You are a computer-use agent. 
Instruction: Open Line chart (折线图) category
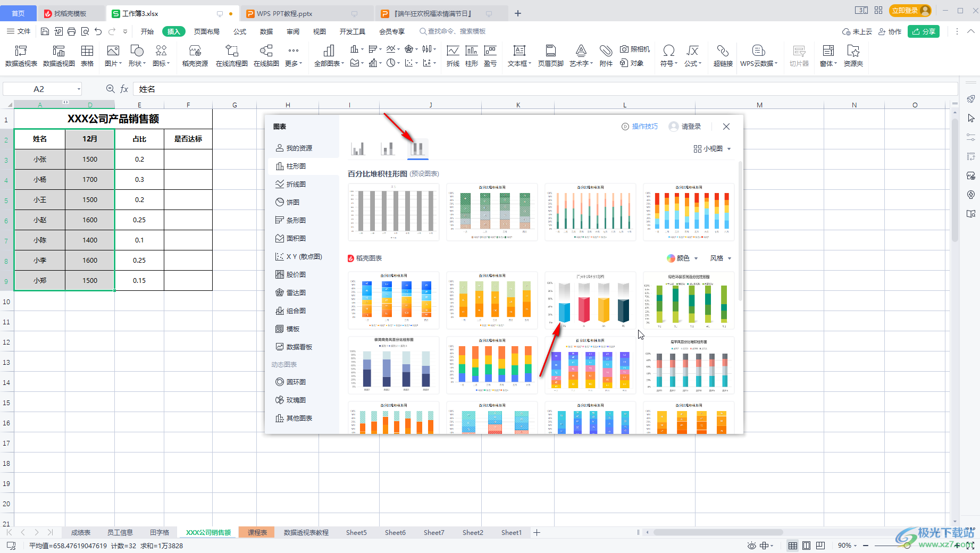(291, 184)
